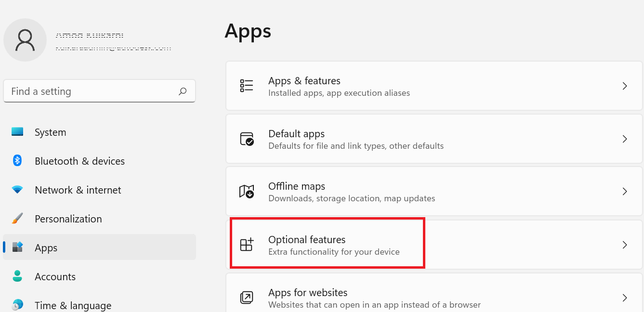
Task: Click the Optional features grid-plus icon
Action: 247,245
